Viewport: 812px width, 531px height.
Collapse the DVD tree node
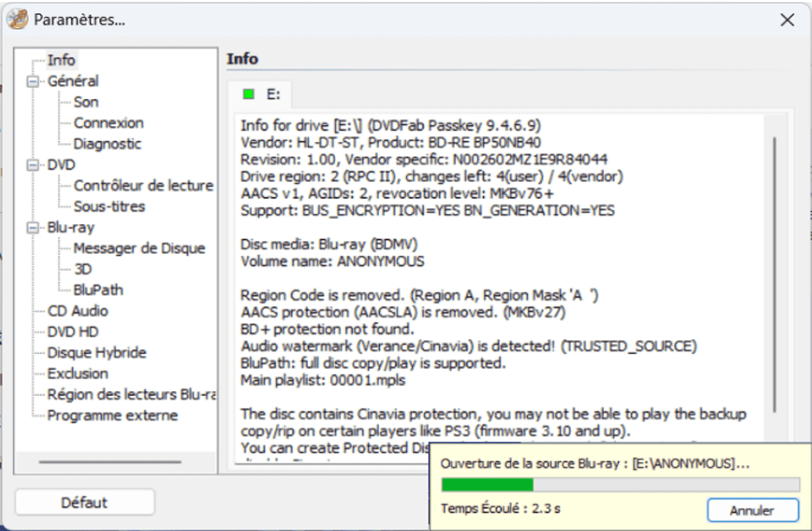pyautogui.click(x=33, y=165)
